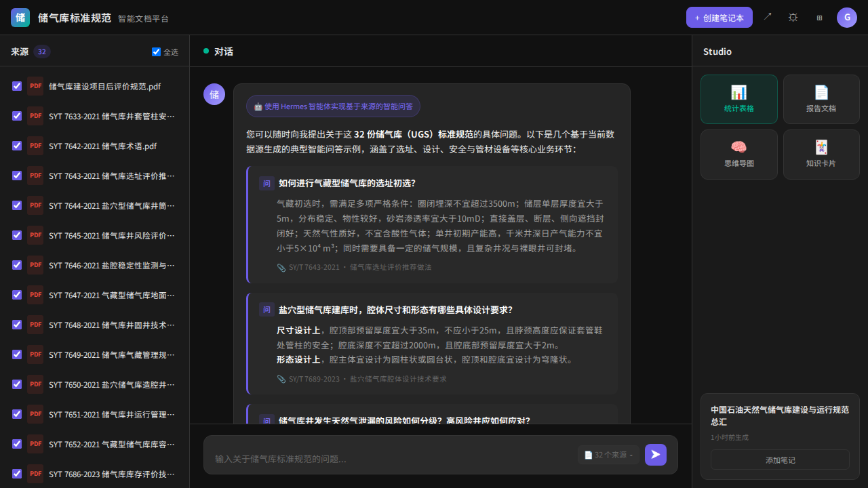This screenshot has width=868, height=488.
Task: Click PDF icon of SYT 7644-2021 file
Action: [x=35, y=205]
